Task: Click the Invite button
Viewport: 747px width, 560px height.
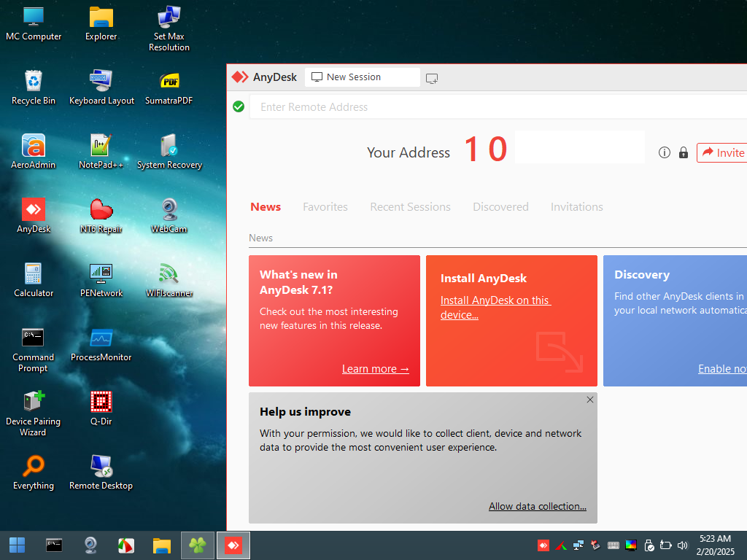Action: [722, 152]
